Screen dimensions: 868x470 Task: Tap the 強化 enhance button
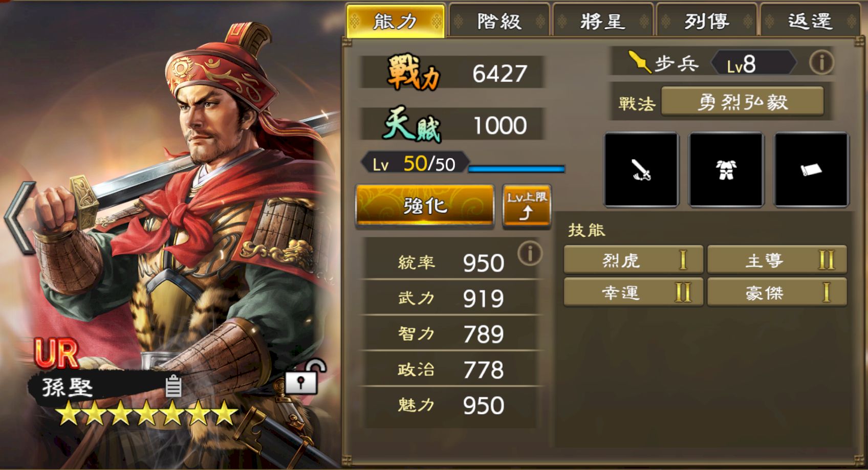pyautogui.click(x=425, y=206)
